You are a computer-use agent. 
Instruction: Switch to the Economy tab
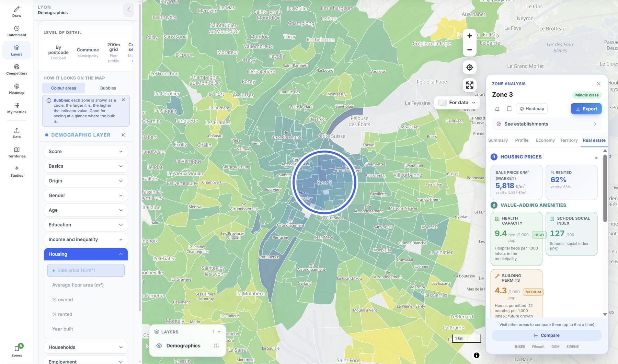click(545, 140)
